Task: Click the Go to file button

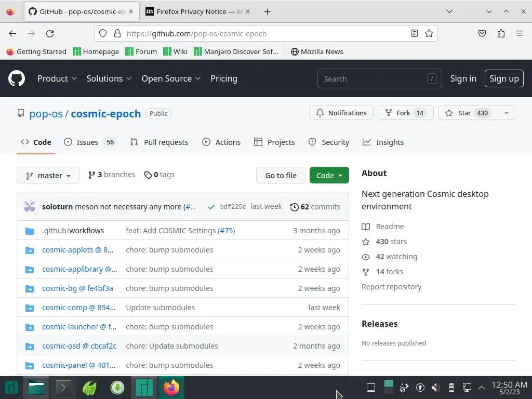Action: (x=281, y=176)
